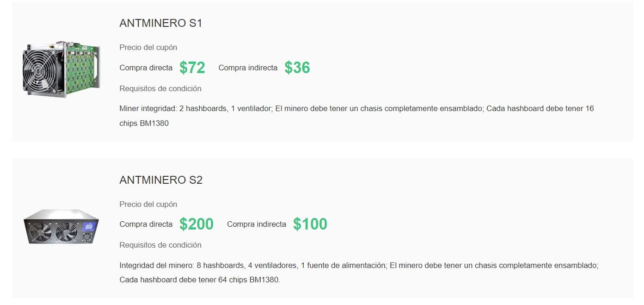The width and height of the screenshot is (644, 305).
Task: Click the S1 'Miner integridad' requirements text
Action: [356, 116]
